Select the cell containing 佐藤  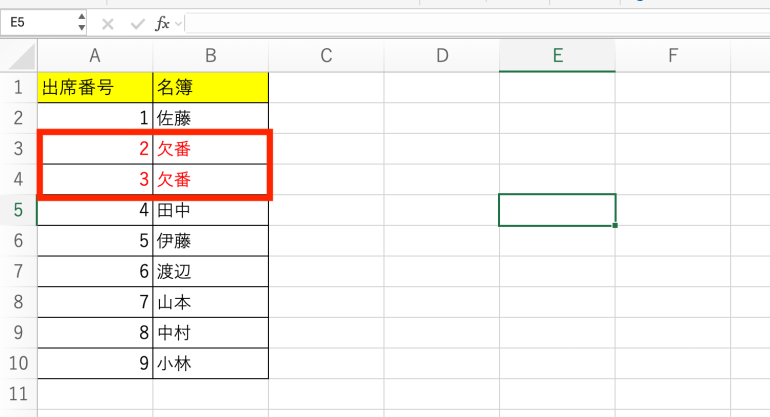click(x=211, y=118)
